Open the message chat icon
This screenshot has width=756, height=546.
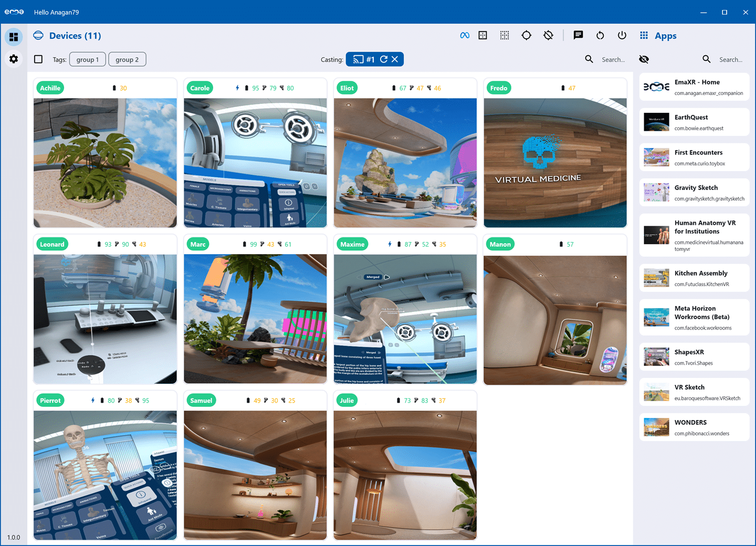[x=578, y=36]
